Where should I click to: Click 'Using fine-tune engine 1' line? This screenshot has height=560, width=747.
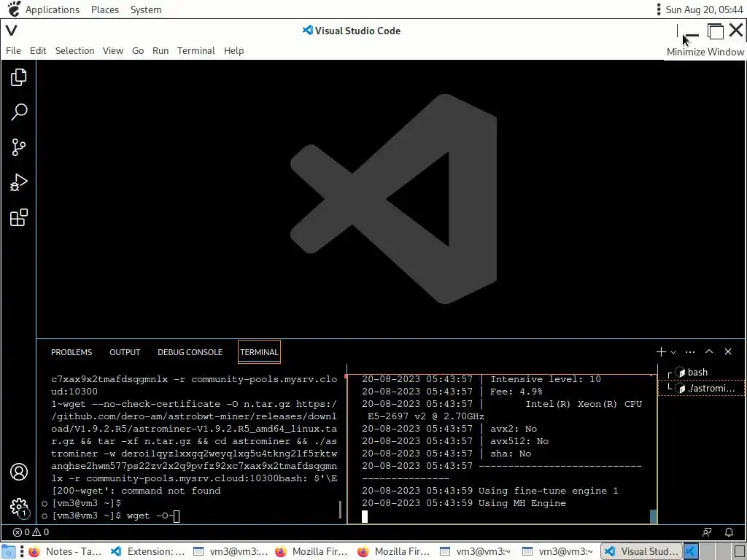point(549,491)
